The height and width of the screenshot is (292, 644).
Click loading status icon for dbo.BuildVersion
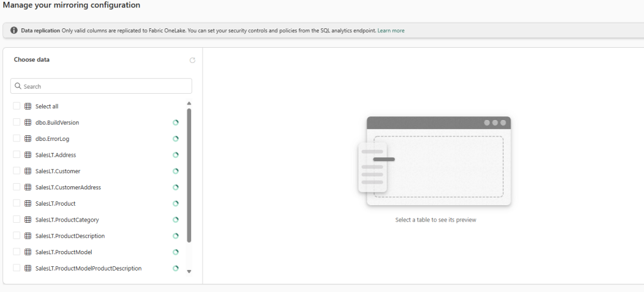tap(176, 123)
